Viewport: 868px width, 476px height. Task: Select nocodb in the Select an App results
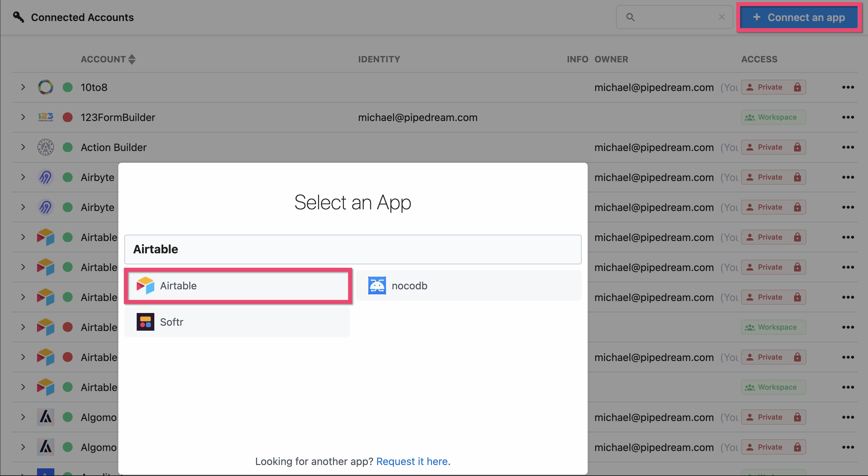pos(469,286)
